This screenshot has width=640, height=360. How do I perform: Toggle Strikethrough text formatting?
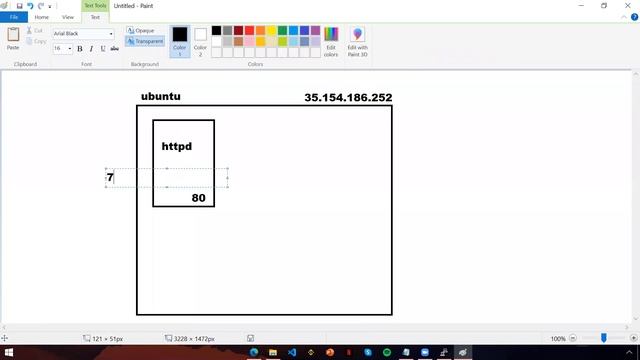coord(115,49)
